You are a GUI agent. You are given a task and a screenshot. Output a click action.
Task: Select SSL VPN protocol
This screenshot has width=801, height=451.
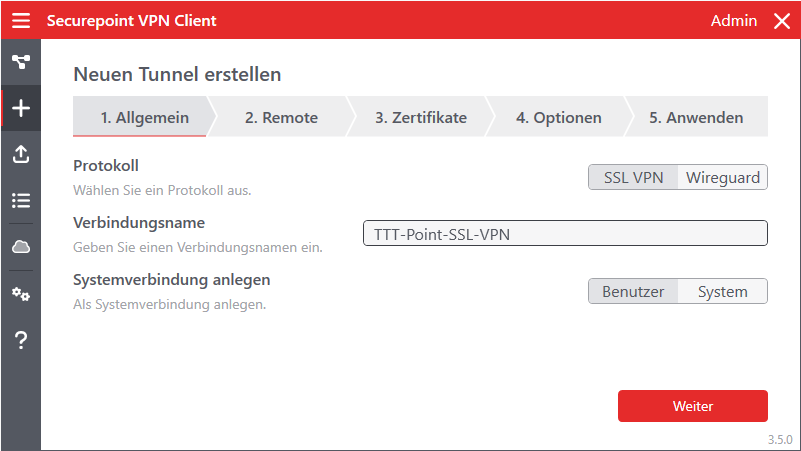click(633, 178)
